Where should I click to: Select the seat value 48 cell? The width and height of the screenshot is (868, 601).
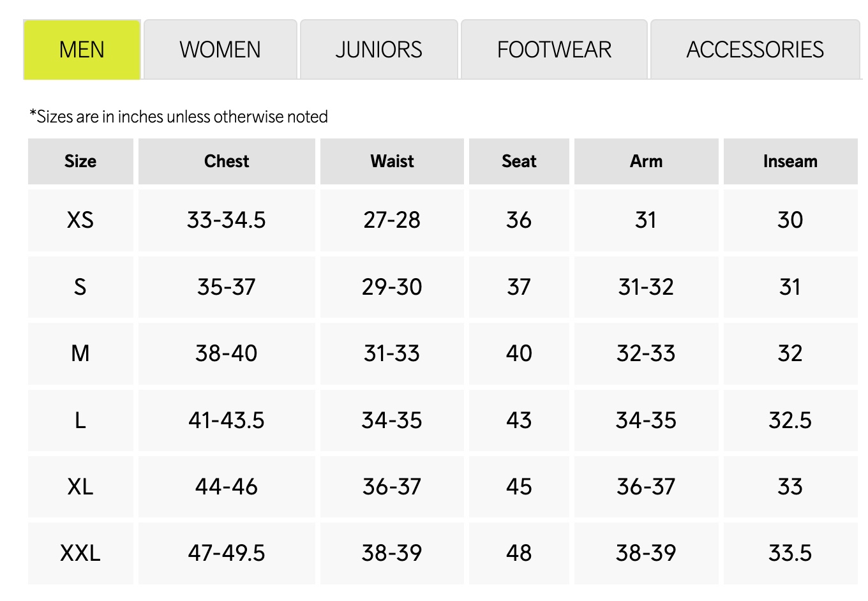coord(519,553)
